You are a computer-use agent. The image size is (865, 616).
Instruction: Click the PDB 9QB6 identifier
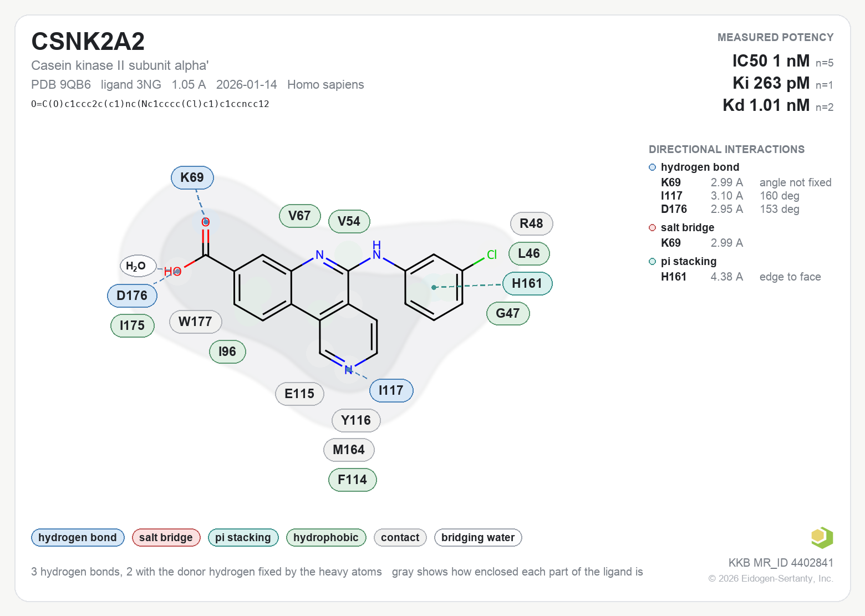pos(61,85)
